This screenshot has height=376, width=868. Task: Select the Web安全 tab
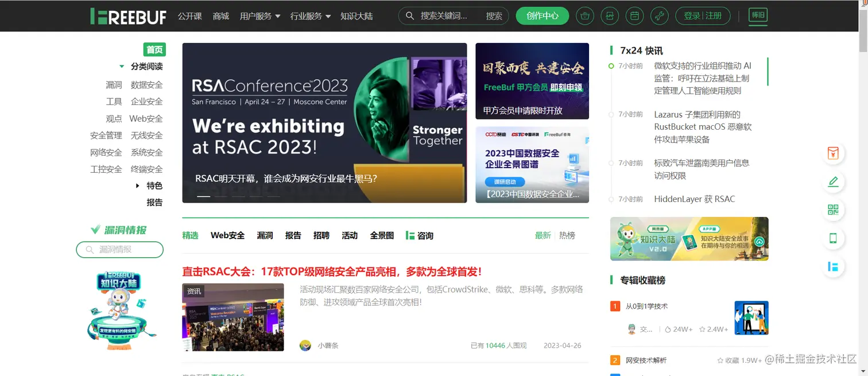tap(227, 235)
